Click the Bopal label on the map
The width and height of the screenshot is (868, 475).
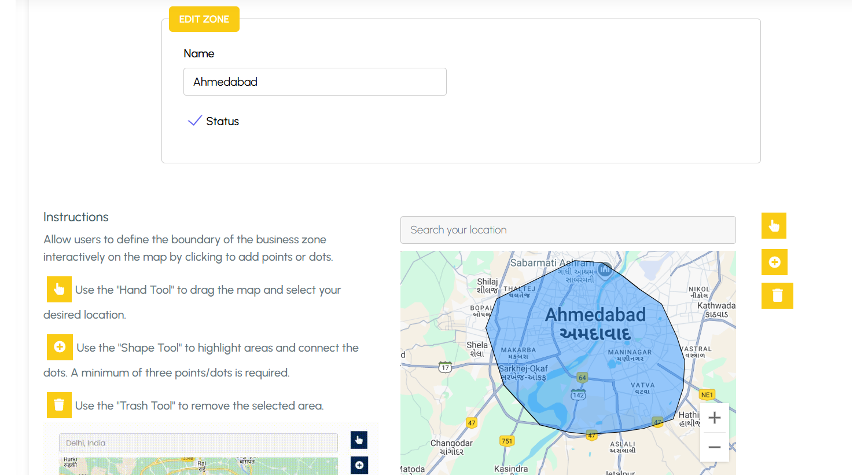click(x=481, y=311)
